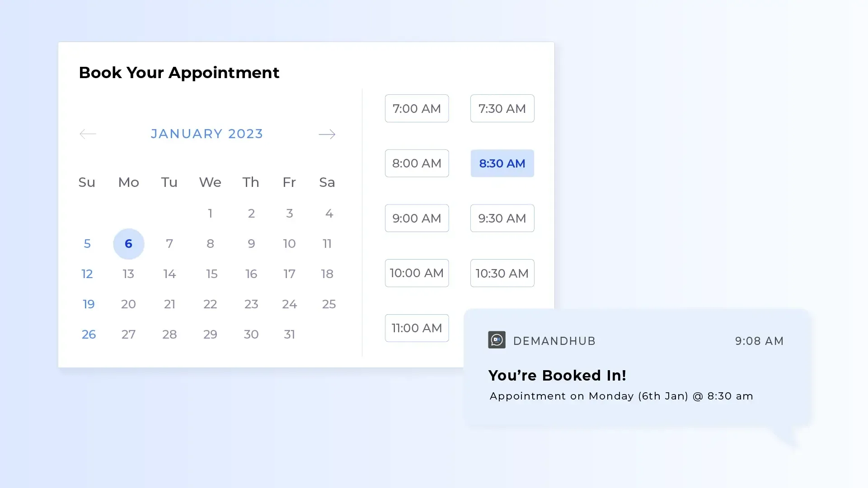Choose January 31 in the calendar
This screenshot has width=868, height=488.
289,335
